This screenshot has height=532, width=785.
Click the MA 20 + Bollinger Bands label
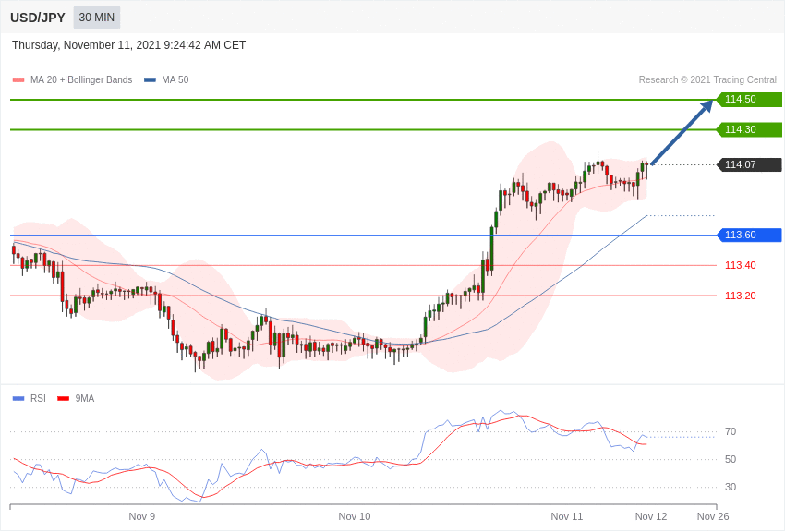(81, 79)
